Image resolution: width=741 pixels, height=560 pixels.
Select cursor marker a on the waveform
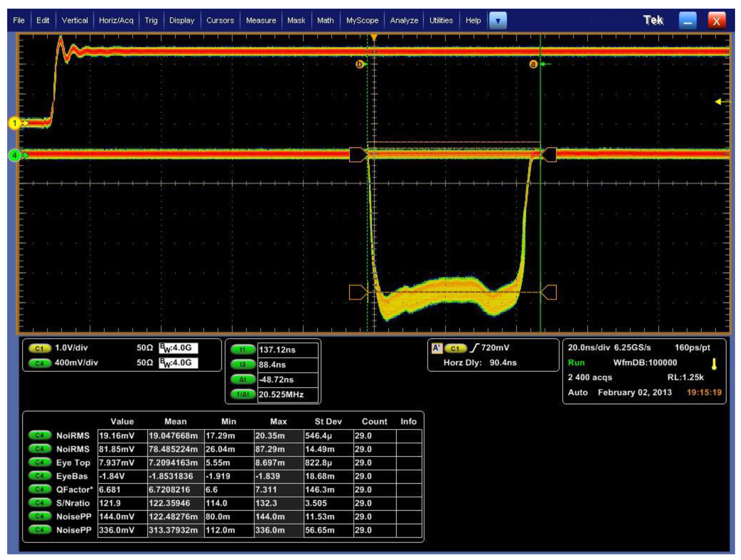pos(533,64)
